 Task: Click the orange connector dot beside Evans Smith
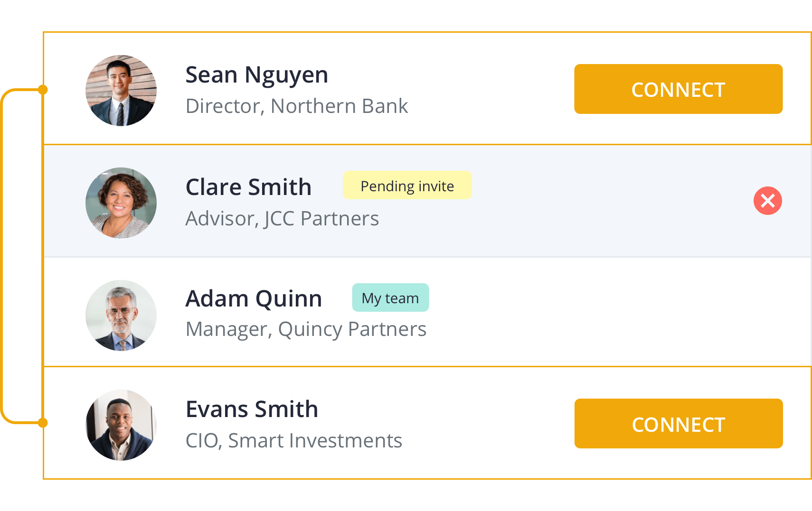(43, 423)
